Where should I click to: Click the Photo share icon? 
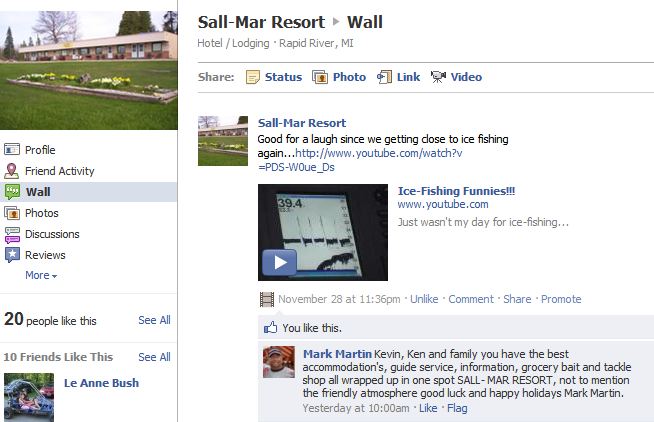(320, 77)
